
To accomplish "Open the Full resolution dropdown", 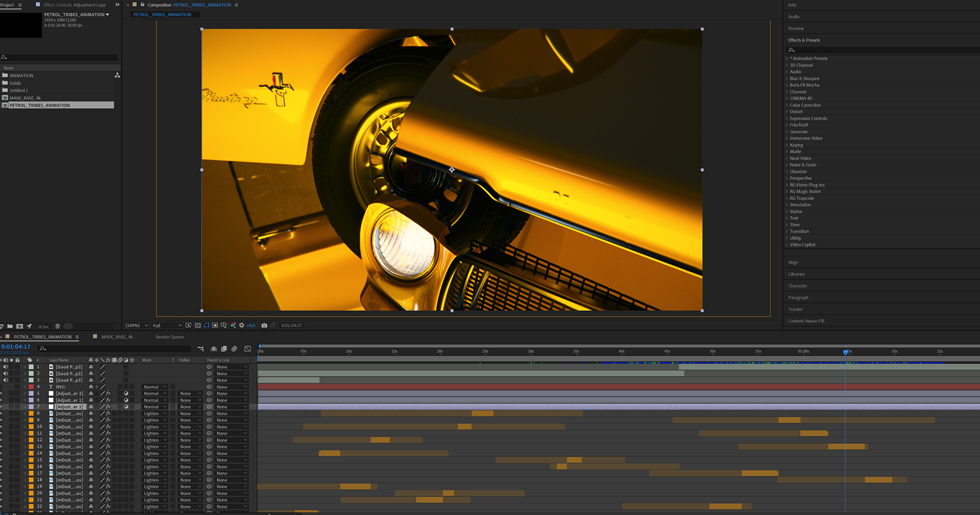I will click(x=167, y=325).
